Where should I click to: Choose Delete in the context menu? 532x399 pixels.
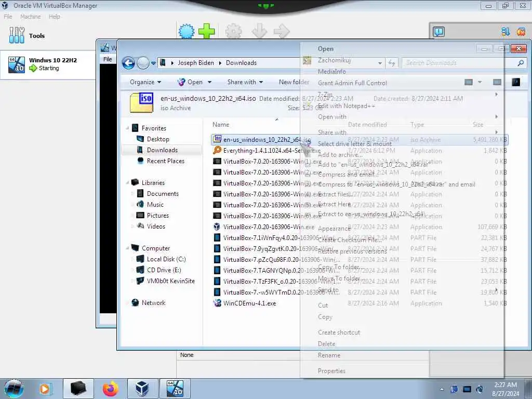pyautogui.click(x=326, y=344)
